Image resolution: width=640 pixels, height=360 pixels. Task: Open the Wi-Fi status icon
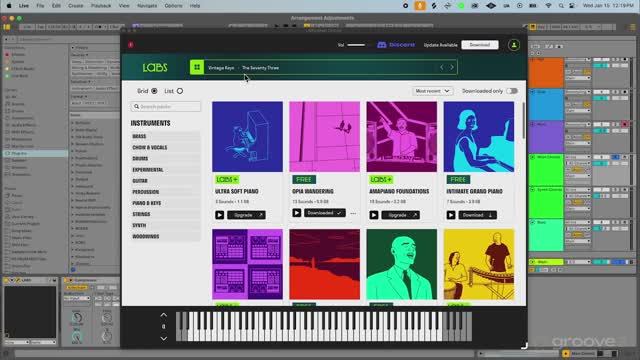click(549, 6)
